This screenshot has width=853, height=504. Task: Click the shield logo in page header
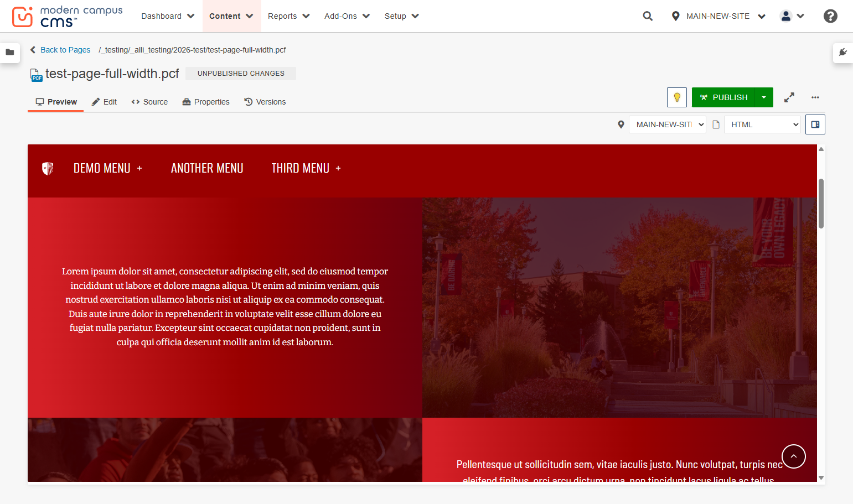pos(48,168)
